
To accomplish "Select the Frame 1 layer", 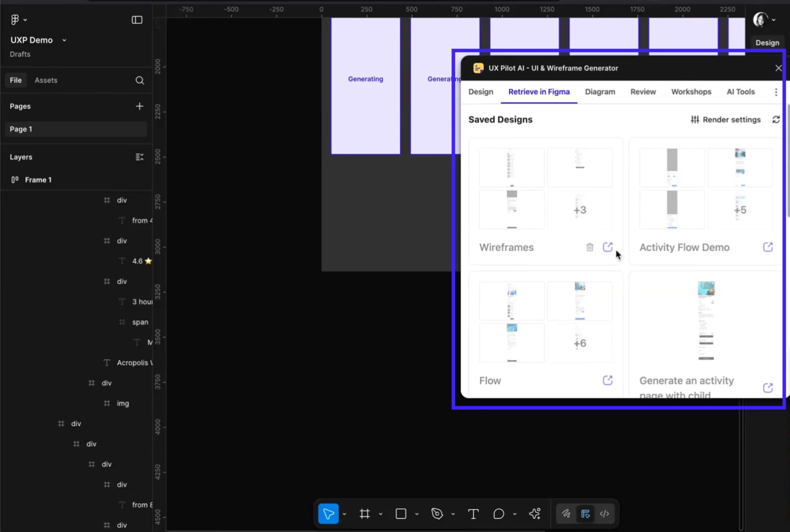I will click(x=38, y=180).
